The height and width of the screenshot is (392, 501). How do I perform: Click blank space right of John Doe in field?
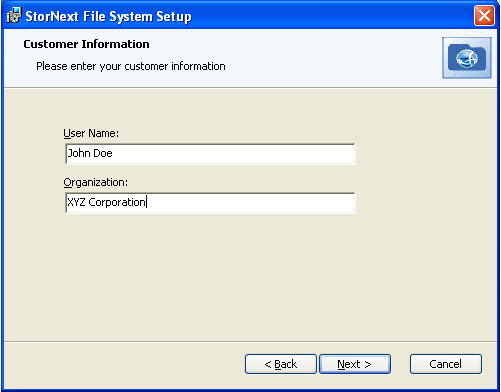(233, 154)
